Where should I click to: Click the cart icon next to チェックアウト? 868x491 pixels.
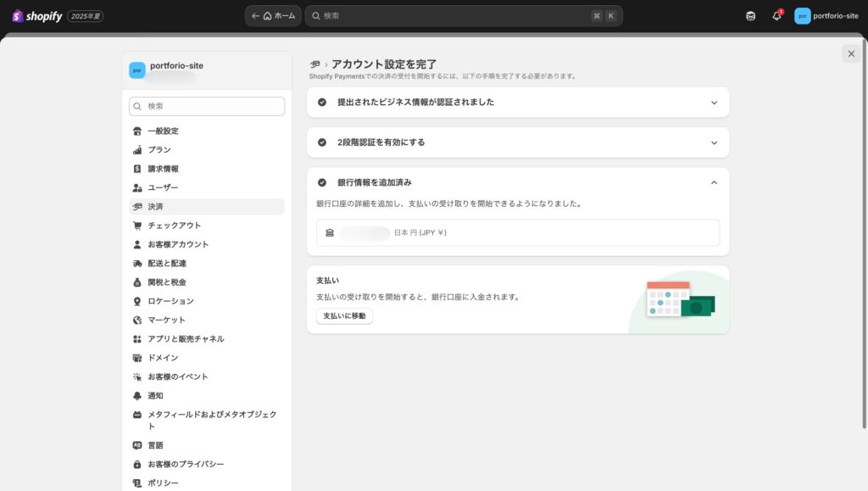(137, 226)
